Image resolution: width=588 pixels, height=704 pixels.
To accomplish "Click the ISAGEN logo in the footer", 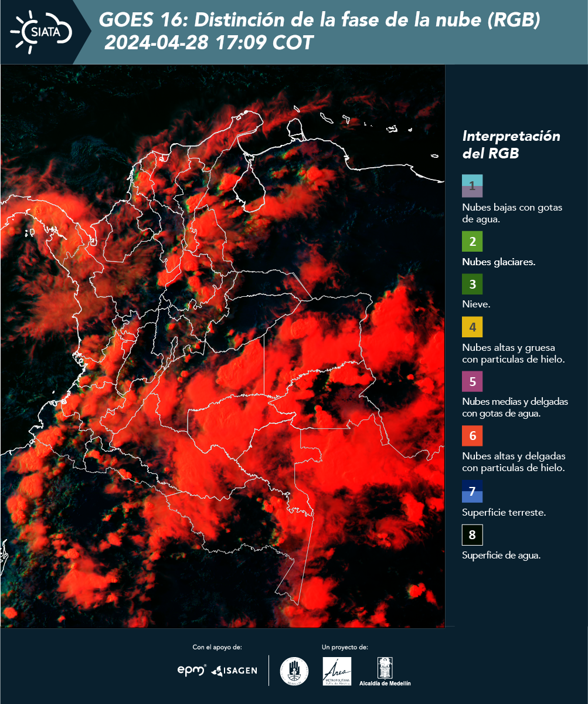I will (234, 671).
